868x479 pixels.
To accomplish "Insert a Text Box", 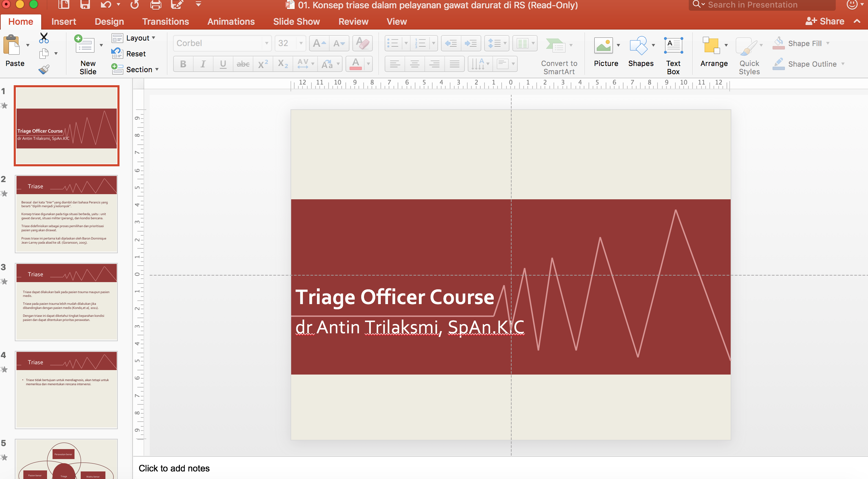I will pos(673,45).
